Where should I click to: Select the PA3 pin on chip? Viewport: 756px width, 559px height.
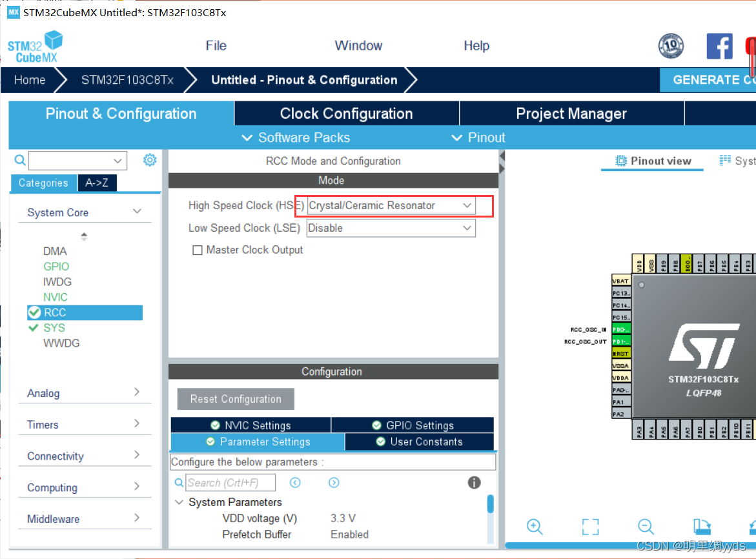[x=639, y=430]
